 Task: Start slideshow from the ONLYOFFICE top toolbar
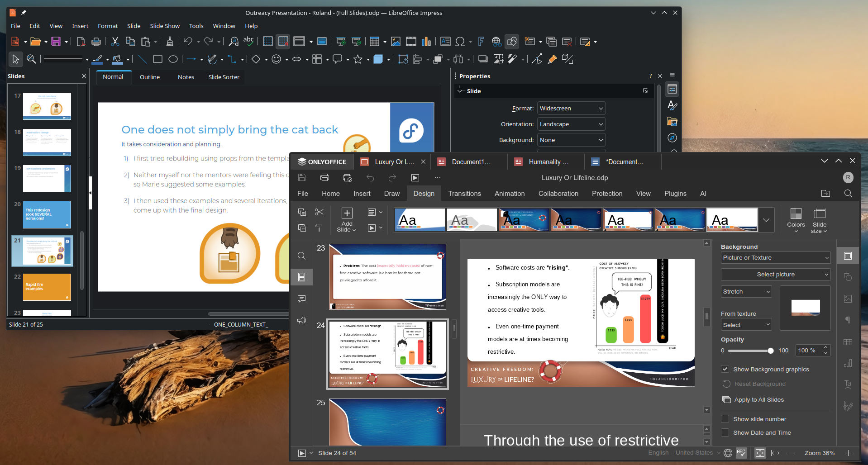[415, 178]
